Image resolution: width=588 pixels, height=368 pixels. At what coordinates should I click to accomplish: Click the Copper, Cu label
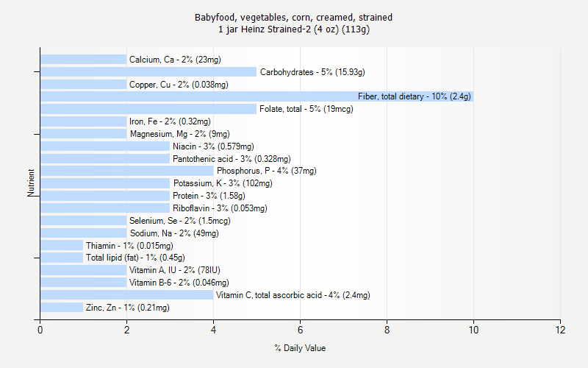coord(179,85)
